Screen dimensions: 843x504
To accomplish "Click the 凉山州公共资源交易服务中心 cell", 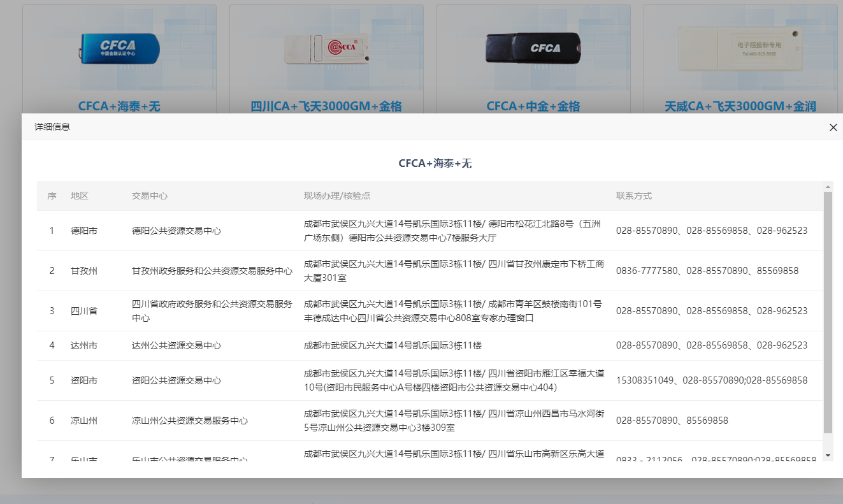I will click(x=190, y=421).
